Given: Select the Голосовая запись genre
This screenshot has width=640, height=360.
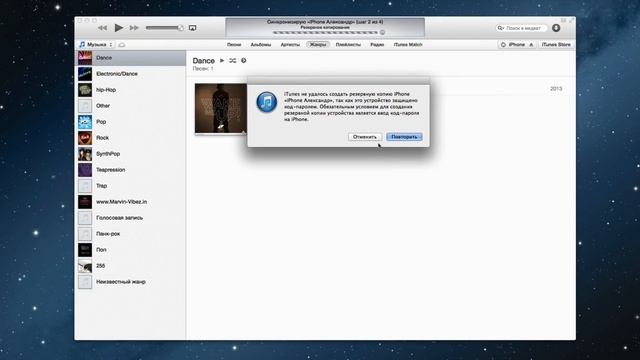Looking at the screenshot, I should pyautogui.click(x=131, y=218).
